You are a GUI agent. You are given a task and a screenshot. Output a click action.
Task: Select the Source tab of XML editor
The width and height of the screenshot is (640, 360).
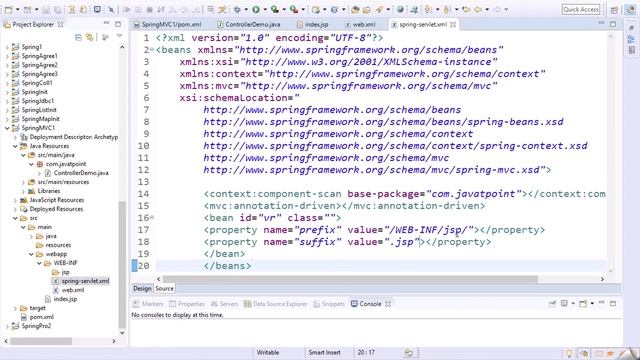pos(164,289)
